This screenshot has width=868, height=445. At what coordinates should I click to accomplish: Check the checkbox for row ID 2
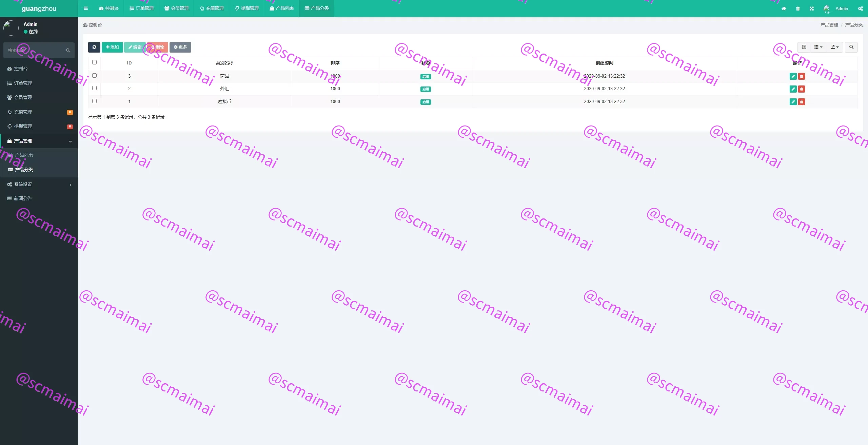(94, 88)
